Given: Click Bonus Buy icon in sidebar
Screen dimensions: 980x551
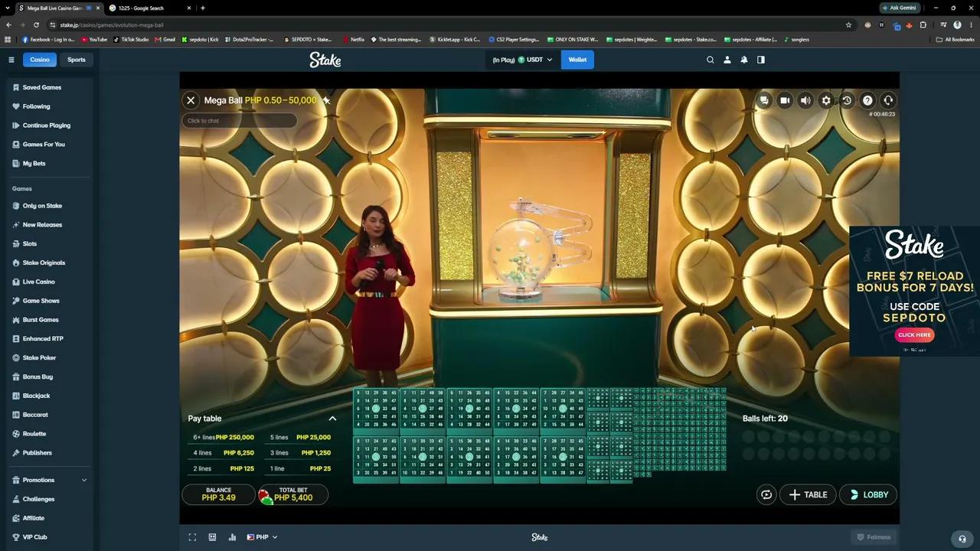Looking at the screenshot, I should (16, 377).
